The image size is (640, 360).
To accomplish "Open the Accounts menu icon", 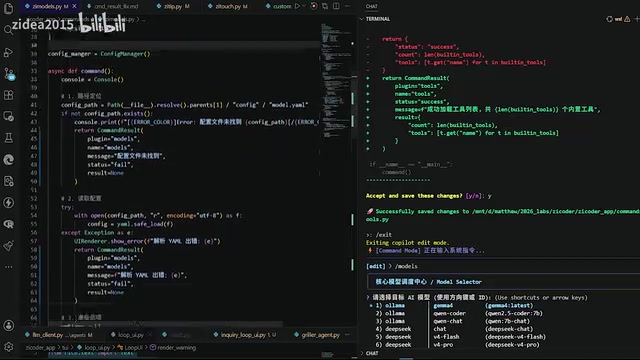I will point(9,325).
